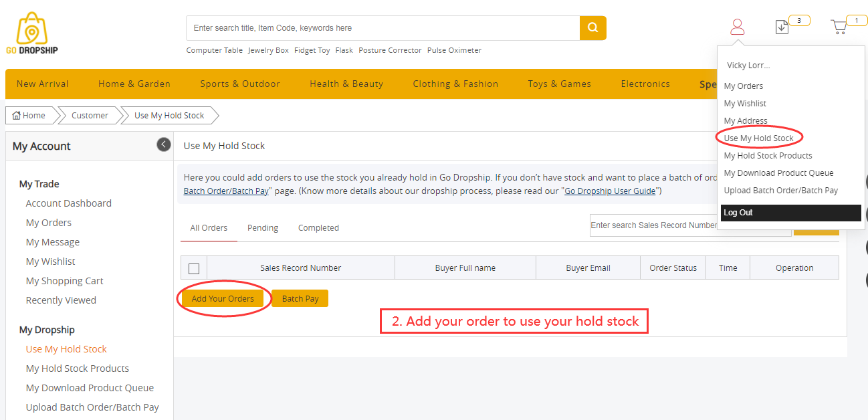Open the Electronics category menu
The width and height of the screenshot is (868, 420).
(x=645, y=84)
